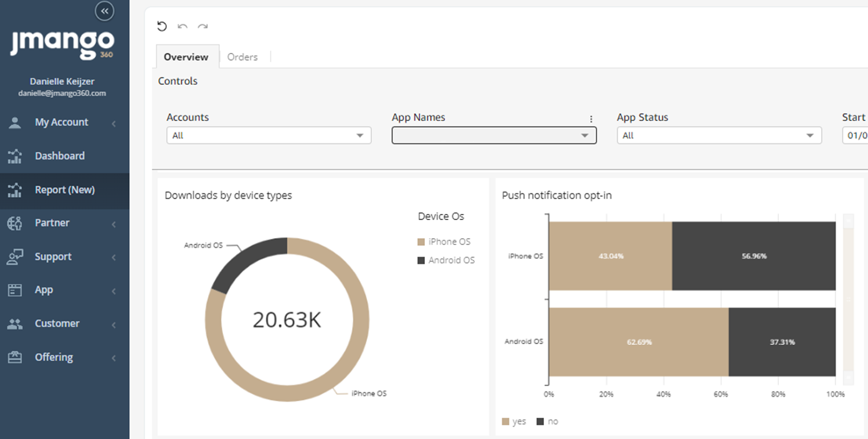Open My Account from sidebar

click(61, 122)
